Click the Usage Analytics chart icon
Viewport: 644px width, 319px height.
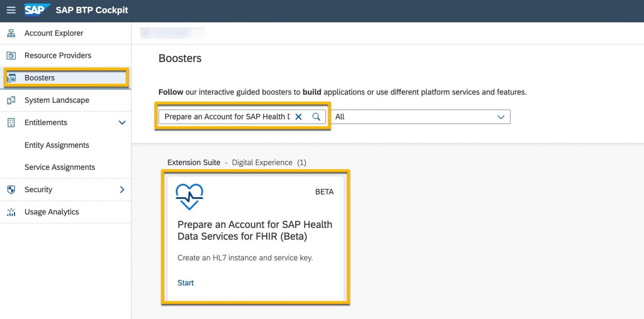coord(11,212)
